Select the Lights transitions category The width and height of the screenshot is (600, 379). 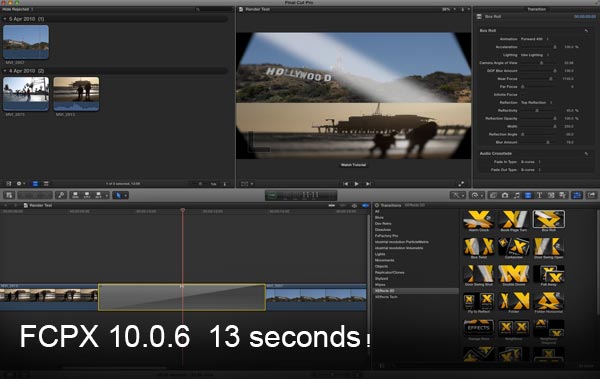point(380,254)
